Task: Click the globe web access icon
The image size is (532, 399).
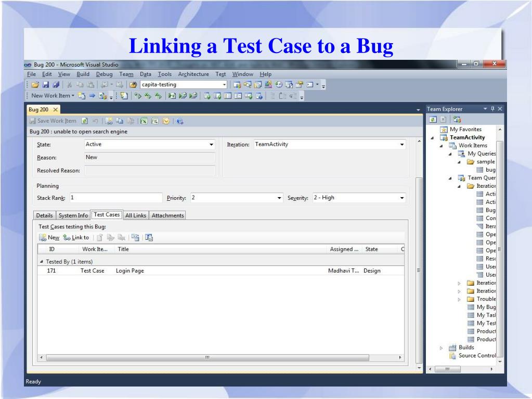Action: point(180,121)
